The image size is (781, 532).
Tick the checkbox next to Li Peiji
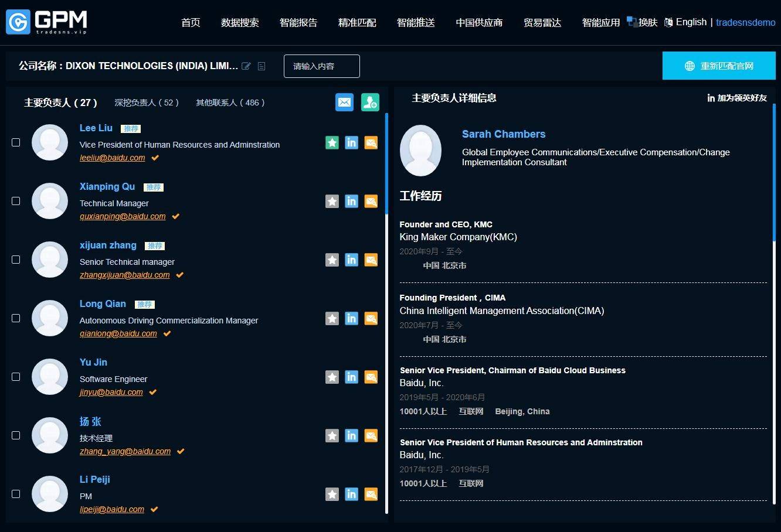click(x=16, y=494)
